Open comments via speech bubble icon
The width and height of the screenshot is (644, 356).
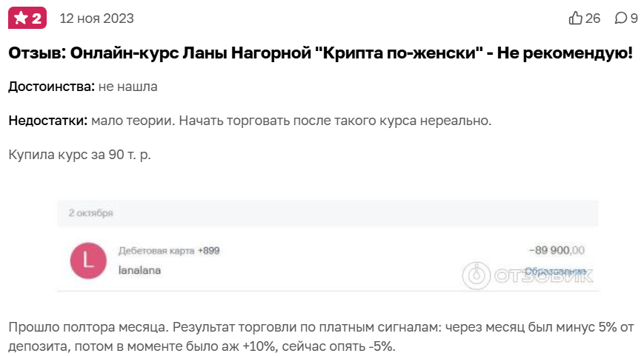click(x=620, y=18)
